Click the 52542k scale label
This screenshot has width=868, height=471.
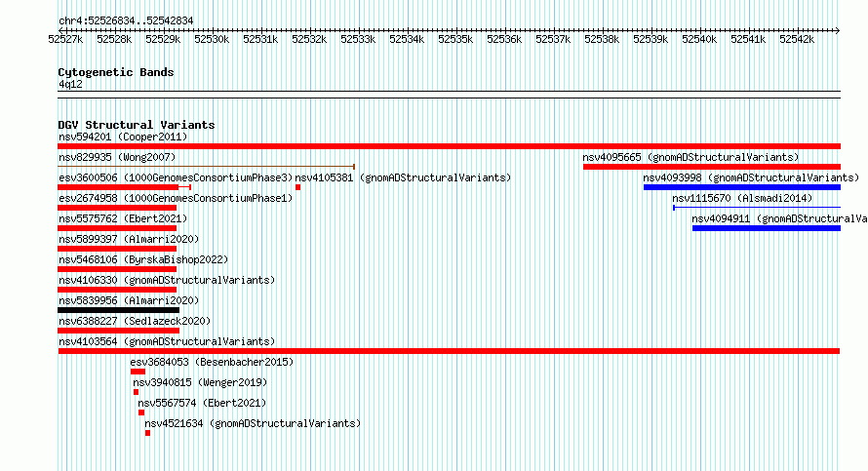pyautogui.click(x=797, y=39)
